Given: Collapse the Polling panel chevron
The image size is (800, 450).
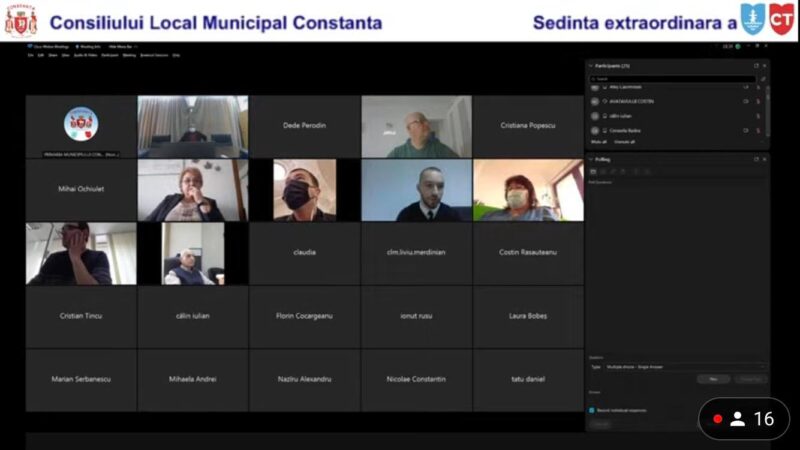Looking at the screenshot, I should click(x=590, y=159).
